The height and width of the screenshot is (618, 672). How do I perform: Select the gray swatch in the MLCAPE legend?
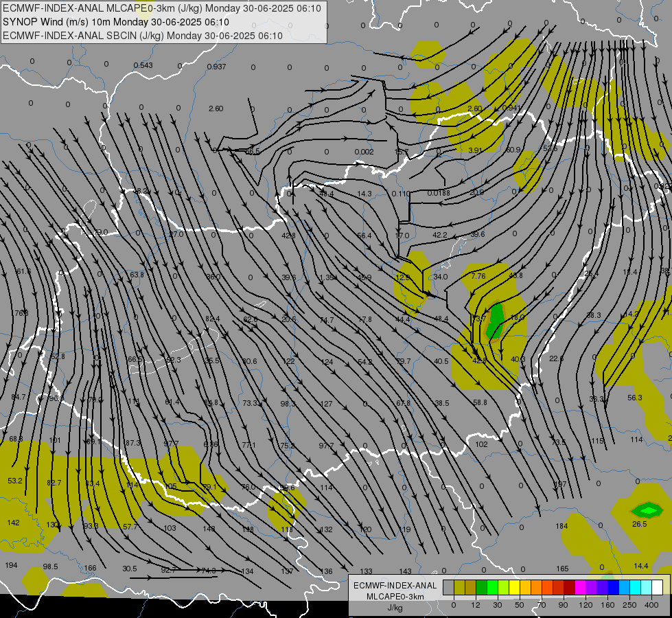click(x=449, y=587)
